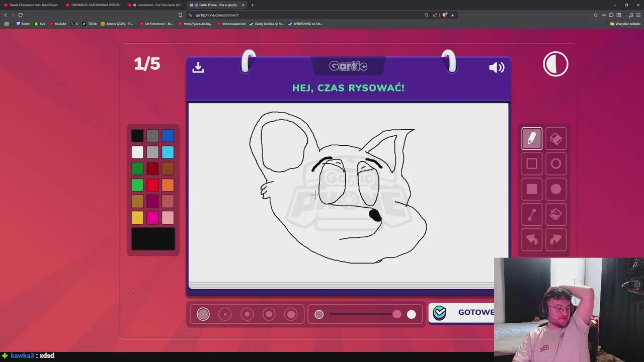Open the Brave Shields lion icon

tap(444, 15)
